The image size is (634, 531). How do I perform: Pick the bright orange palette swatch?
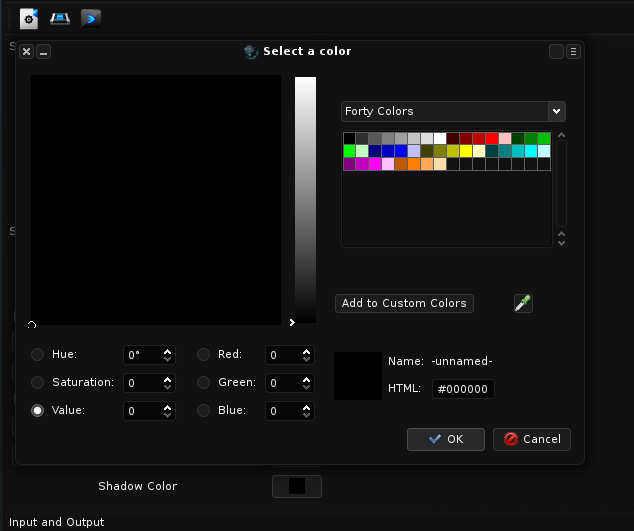(x=414, y=164)
